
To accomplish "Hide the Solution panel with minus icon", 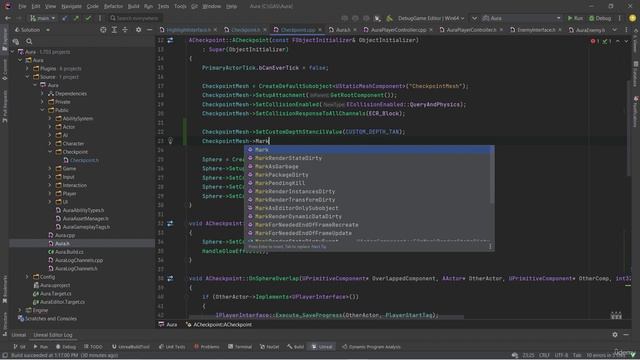I will [149, 30].
